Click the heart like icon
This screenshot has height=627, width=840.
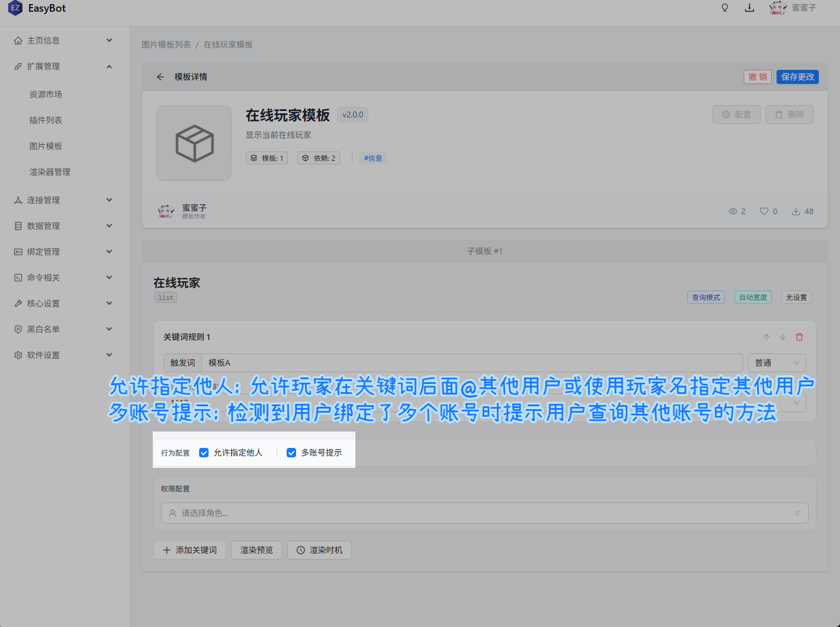click(x=764, y=211)
